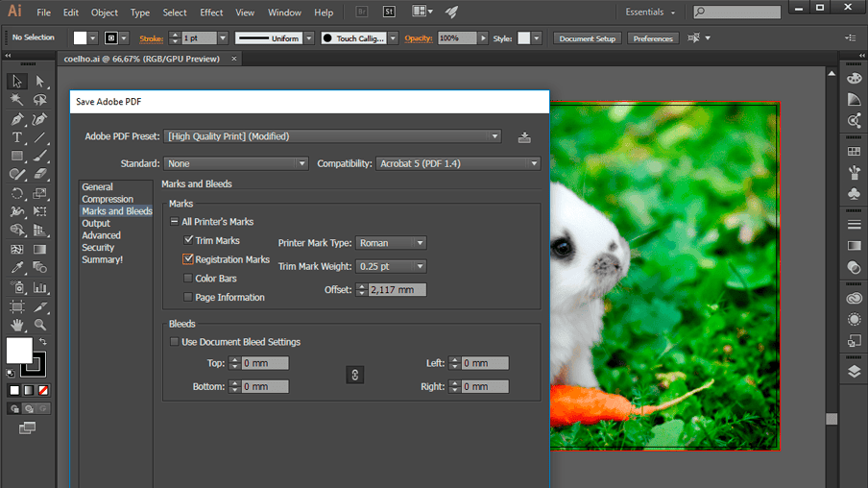Viewport: 868px width, 488px height.
Task: Check Use Document Bleed Settings
Action: [x=175, y=342]
